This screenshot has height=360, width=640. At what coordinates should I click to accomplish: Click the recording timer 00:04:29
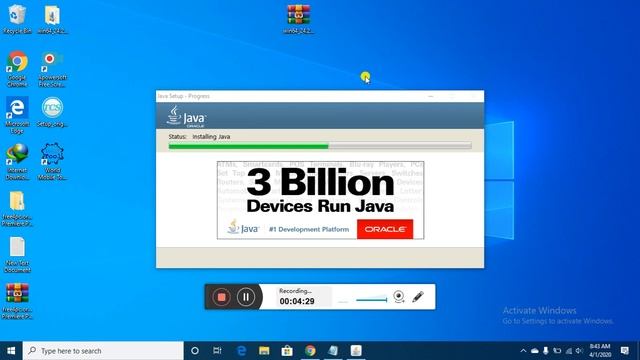[297, 301]
